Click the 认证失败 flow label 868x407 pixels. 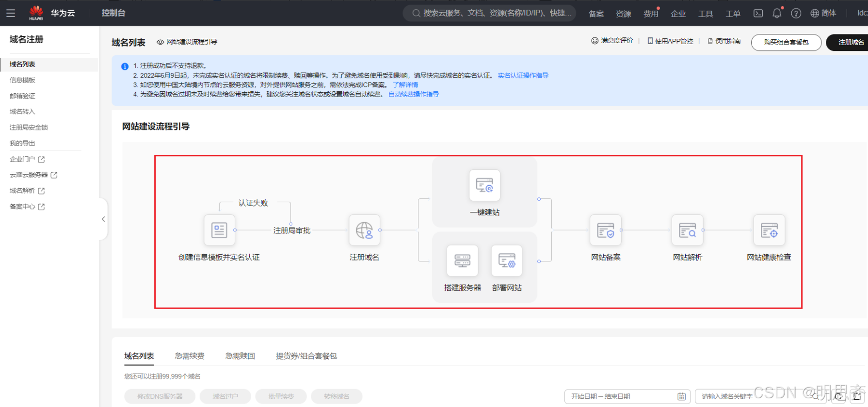tap(253, 203)
